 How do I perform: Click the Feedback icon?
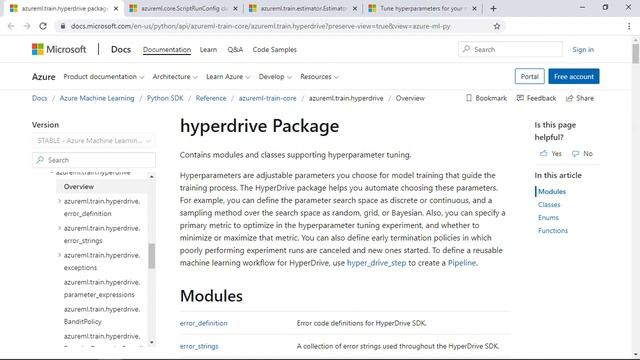(x=520, y=98)
